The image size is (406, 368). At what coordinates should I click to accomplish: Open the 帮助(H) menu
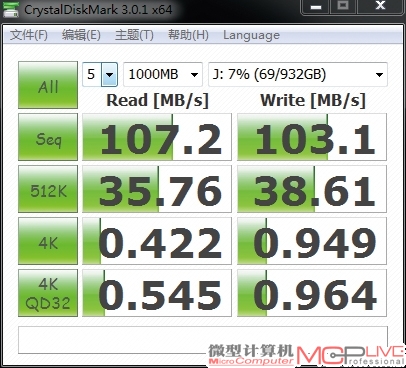click(188, 35)
